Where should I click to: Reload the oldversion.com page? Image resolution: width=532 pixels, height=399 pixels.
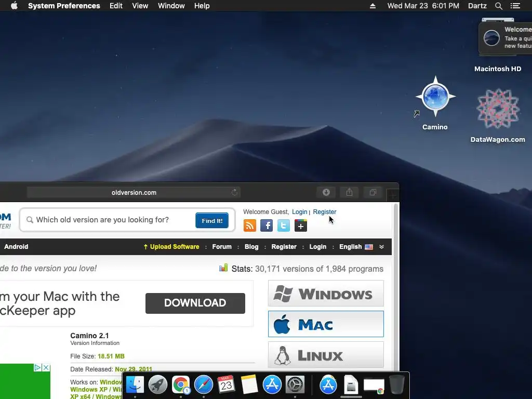pos(234,192)
